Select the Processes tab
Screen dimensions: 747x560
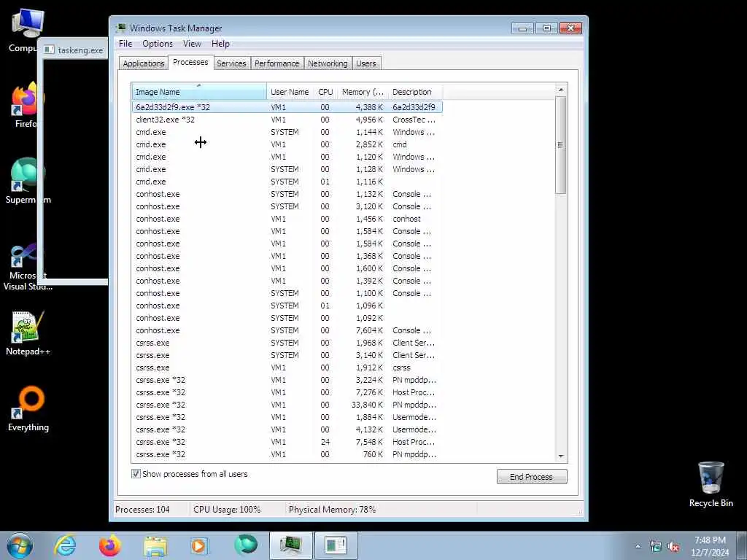[x=190, y=63]
